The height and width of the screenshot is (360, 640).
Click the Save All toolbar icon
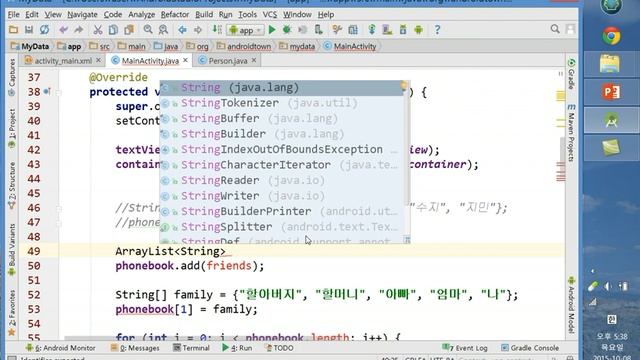click(29, 29)
